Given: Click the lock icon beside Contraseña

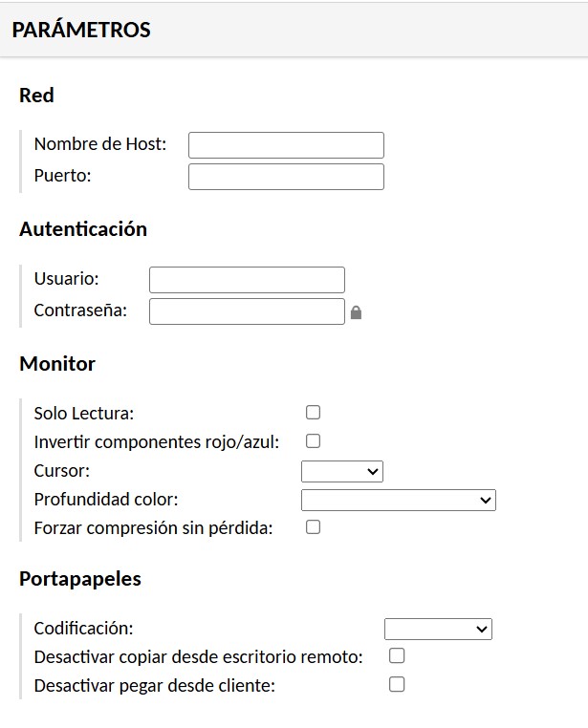Looking at the screenshot, I should [356, 311].
